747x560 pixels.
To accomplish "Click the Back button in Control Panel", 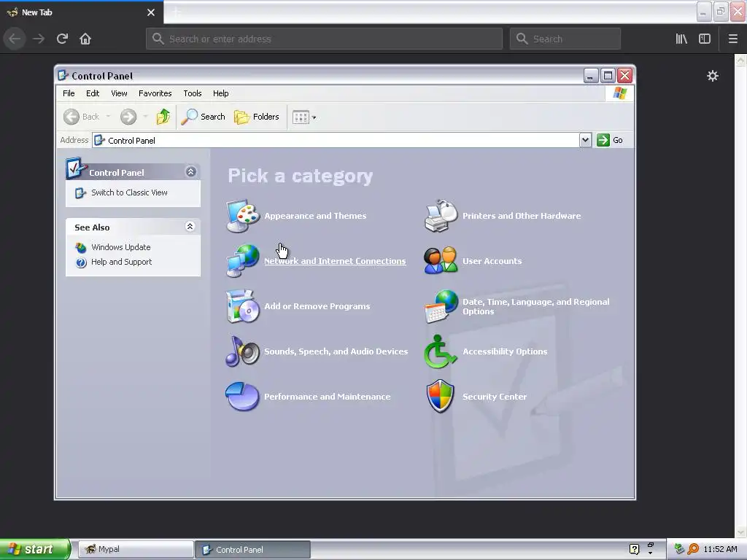I will (x=82, y=117).
